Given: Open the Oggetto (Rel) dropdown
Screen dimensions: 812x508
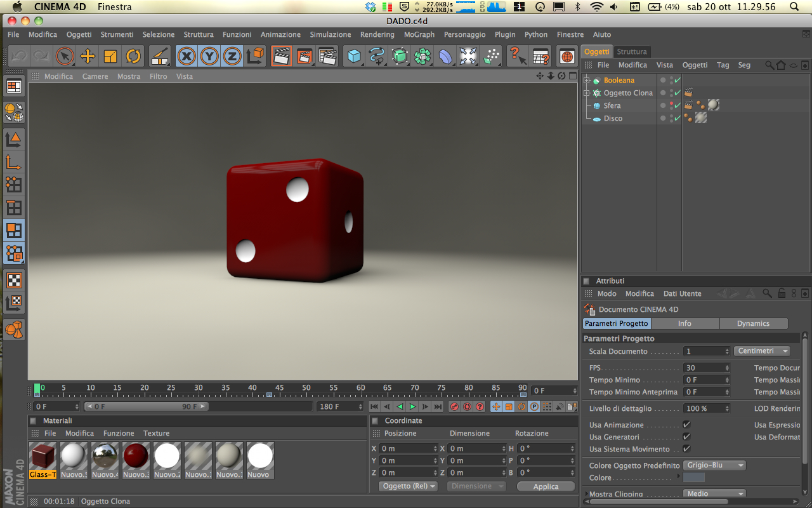Looking at the screenshot, I should point(409,486).
